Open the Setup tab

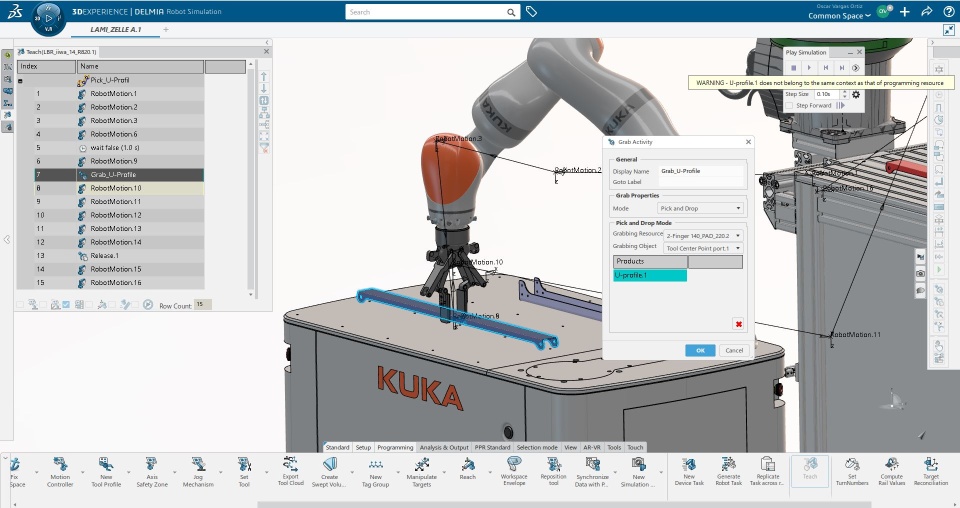pyautogui.click(x=363, y=447)
